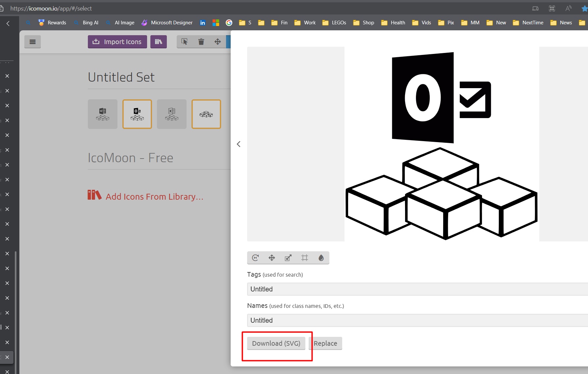The image size is (588, 374).
Task: Select the plain cubes icon thumbnail
Action: (x=206, y=114)
